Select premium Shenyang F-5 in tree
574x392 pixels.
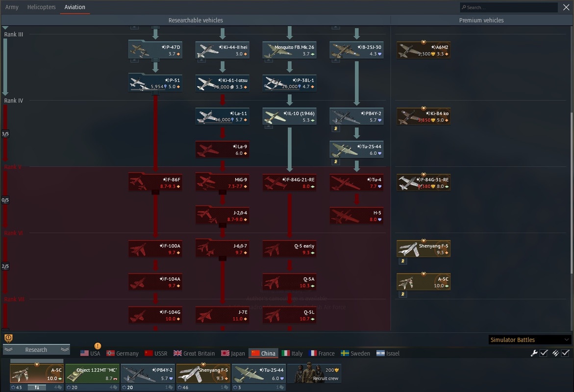point(424,249)
